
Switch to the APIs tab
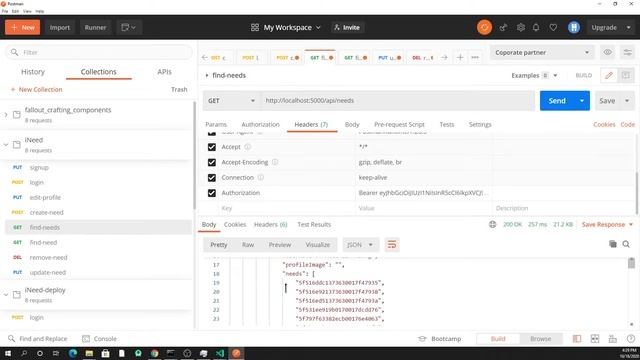coord(164,72)
